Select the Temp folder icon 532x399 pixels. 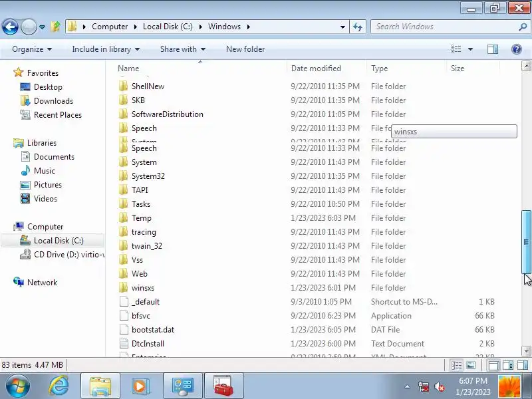[123, 218]
